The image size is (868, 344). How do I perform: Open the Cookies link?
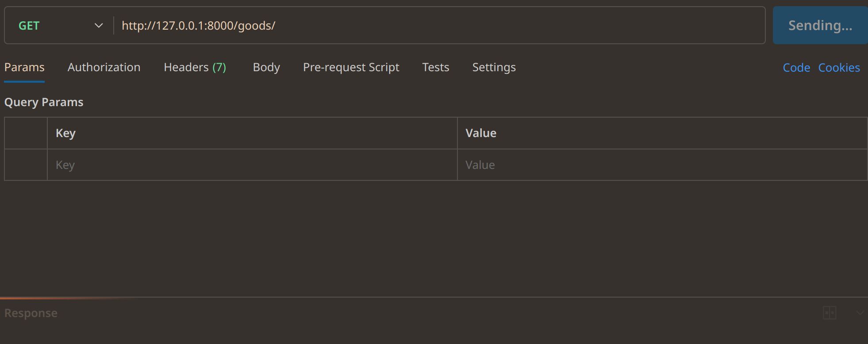(839, 68)
